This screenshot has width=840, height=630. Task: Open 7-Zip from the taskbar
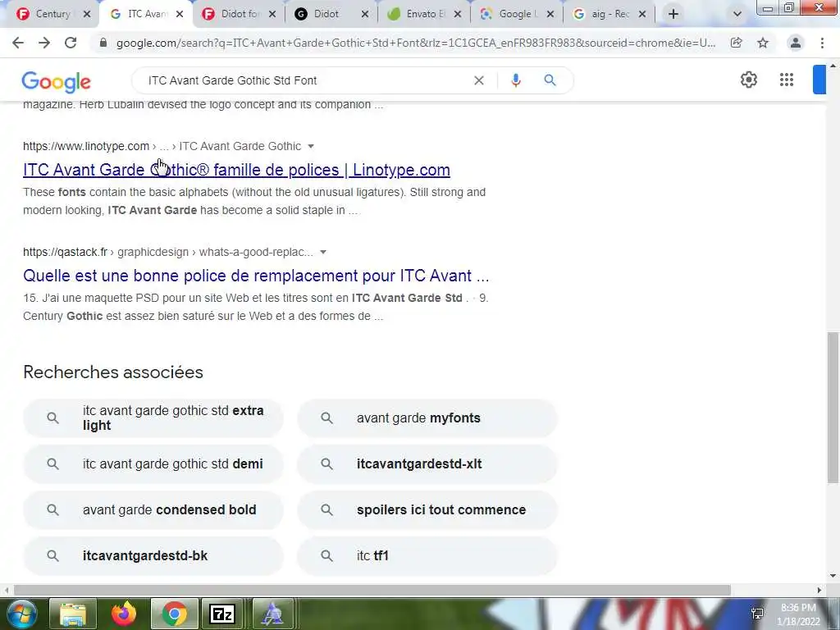[221, 614]
